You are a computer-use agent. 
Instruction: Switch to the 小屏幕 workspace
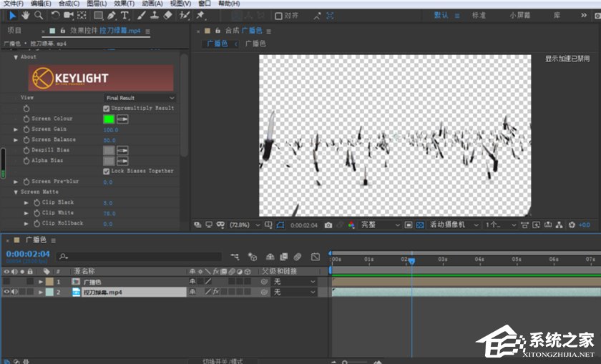[520, 15]
